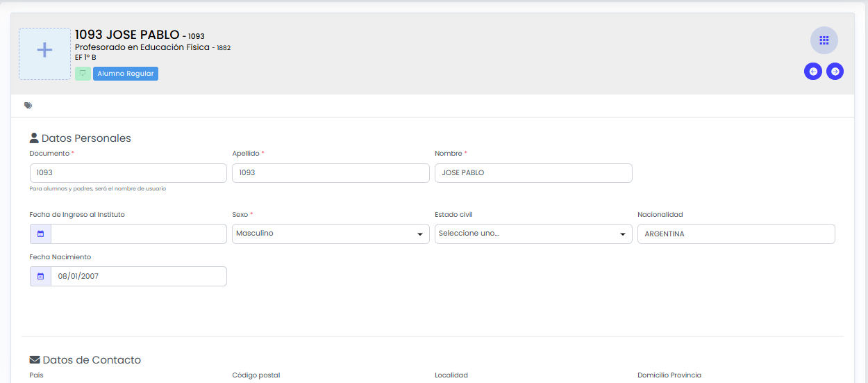Click the Alumno Regular badge

[x=126, y=74]
